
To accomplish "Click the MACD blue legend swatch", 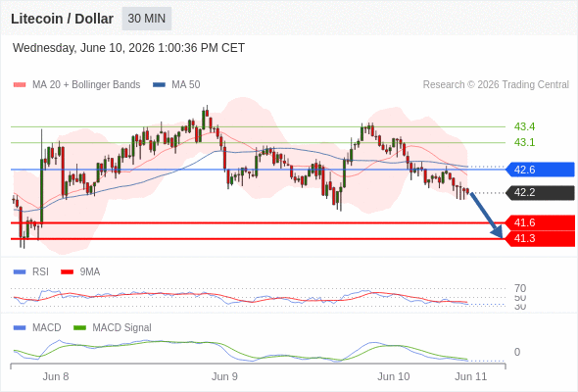I will (x=20, y=328).
